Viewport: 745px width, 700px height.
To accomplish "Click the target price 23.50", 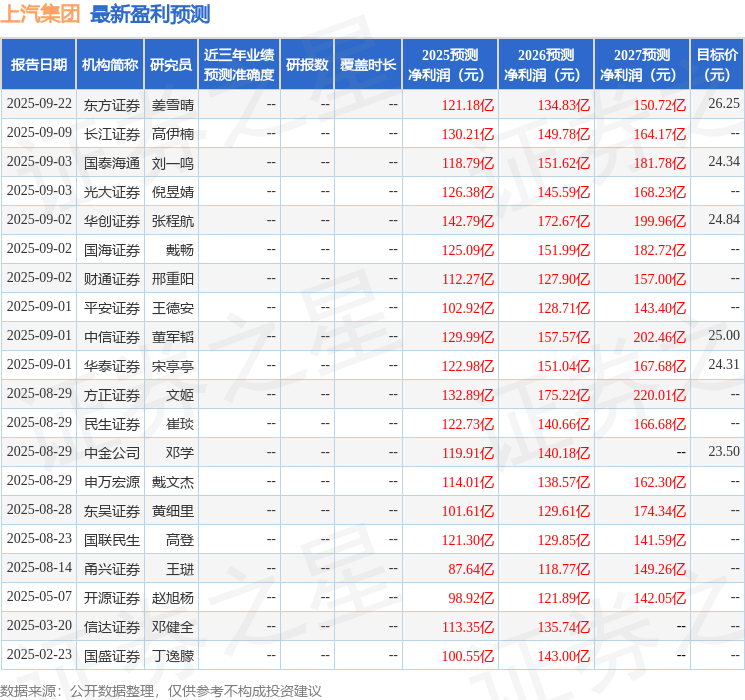I will click(724, 451).
